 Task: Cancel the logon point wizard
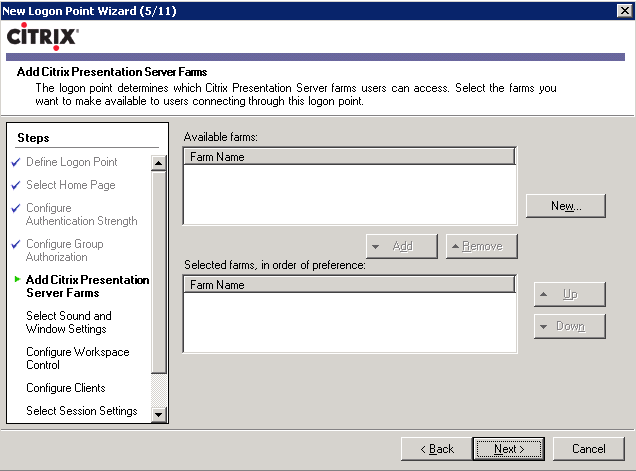[589, 449]
